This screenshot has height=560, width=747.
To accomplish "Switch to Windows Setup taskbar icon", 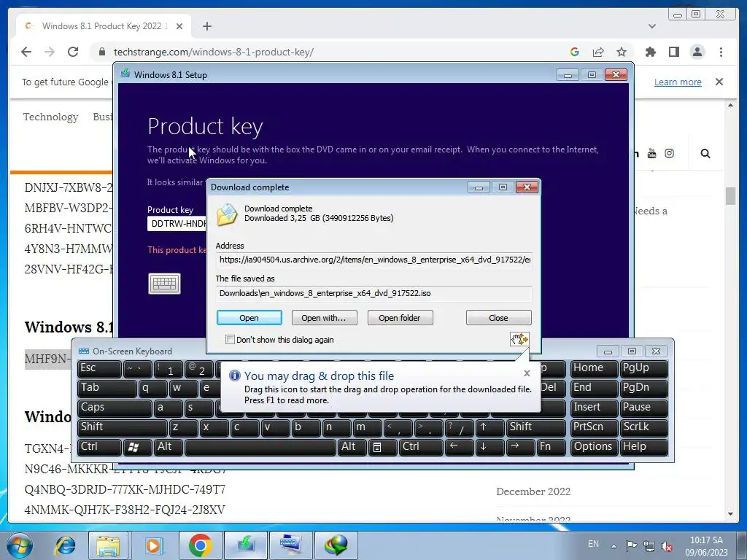I will (245, 545).
